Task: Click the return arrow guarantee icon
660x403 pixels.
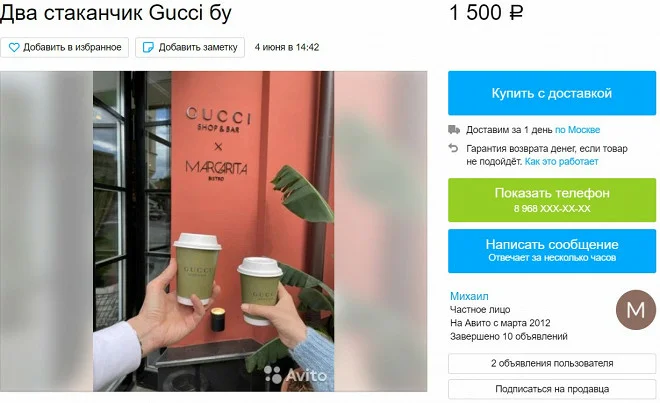Action: click(x=453, y=148)
